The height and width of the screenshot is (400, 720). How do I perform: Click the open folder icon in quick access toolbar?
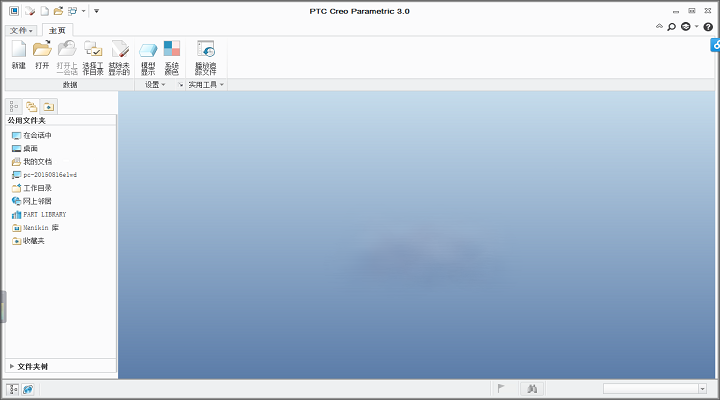point(58,11)
